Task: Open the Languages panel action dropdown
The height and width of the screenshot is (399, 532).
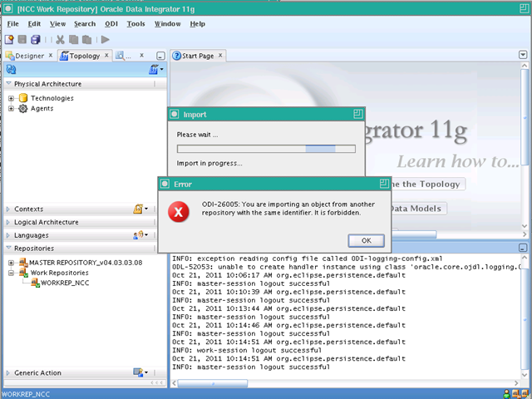Action: [140, 234]
